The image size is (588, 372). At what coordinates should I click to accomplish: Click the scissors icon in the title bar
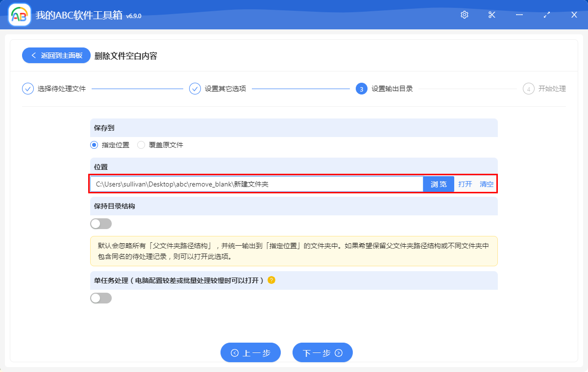click(x=491, y=15)
